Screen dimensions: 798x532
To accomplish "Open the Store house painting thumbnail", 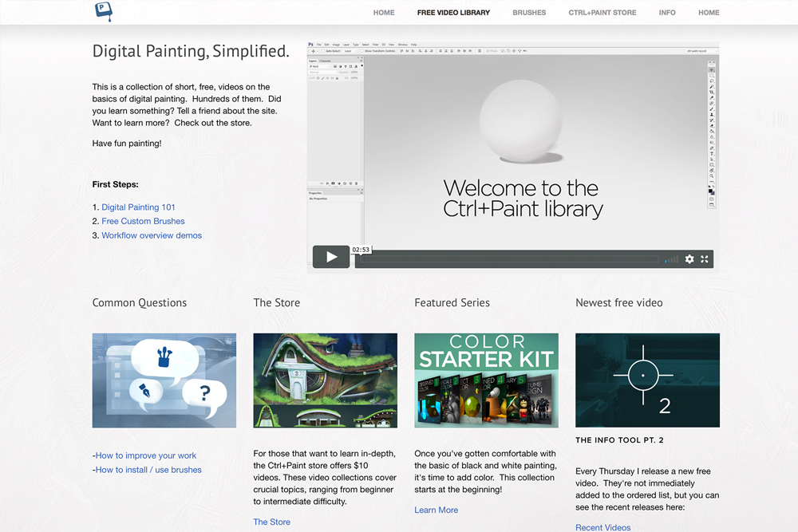I will pos(326,380).
